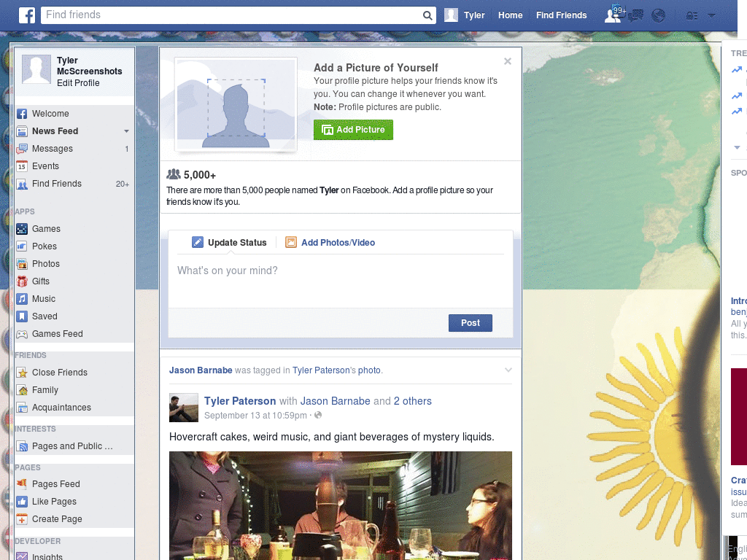Open Music in the Apps sidebar
Screen dimensions: 747x560
point(42,299)
